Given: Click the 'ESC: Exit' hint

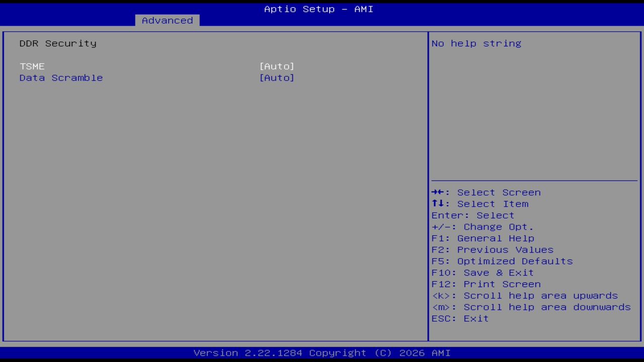Looking at the screenshot, I should tap(460, 319).
